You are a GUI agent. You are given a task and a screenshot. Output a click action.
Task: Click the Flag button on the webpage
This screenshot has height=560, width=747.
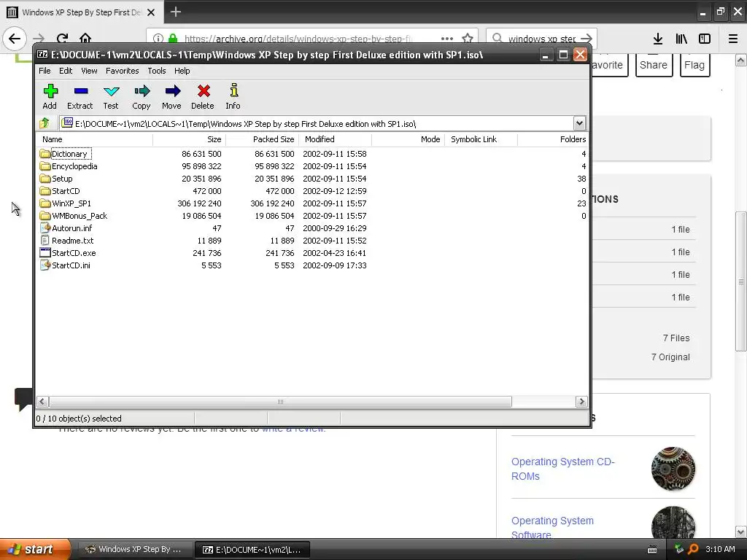pos(694,65)
